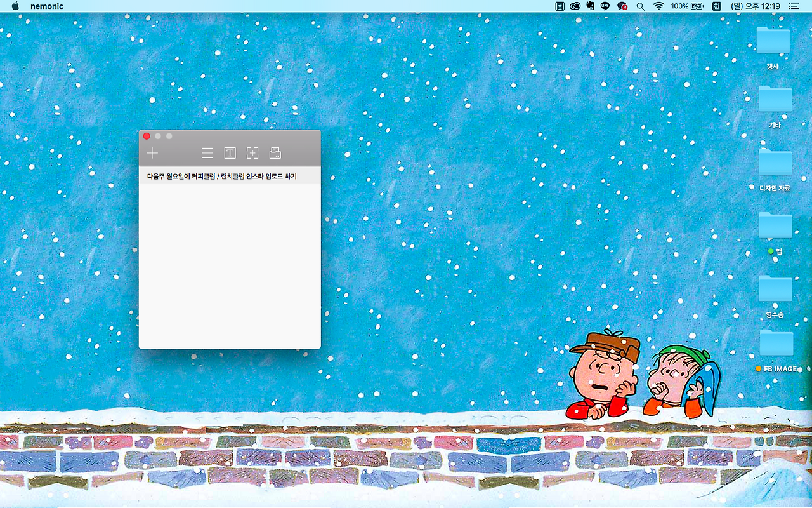
Task: Click the printer icon in nemonic toolbar
Action: (275, 153)
